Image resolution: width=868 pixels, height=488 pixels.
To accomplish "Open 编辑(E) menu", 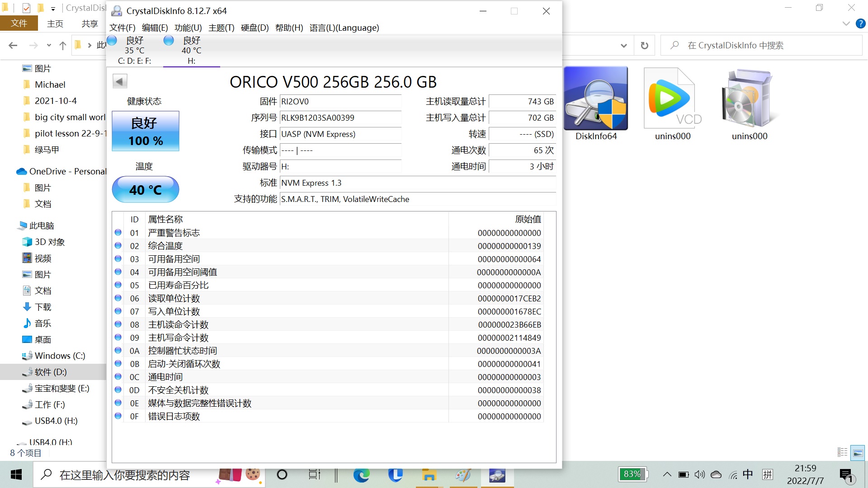I will pos(155,28).
